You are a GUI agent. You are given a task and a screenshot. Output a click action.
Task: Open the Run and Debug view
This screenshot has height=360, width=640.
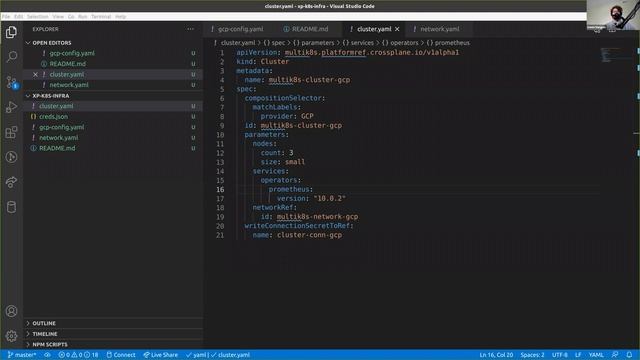(x=11, y=107)
